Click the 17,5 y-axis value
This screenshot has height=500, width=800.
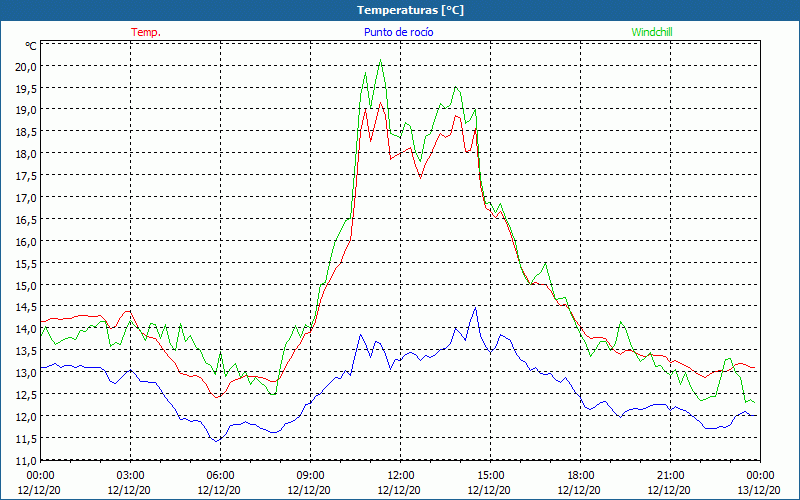tap(27, 176)
